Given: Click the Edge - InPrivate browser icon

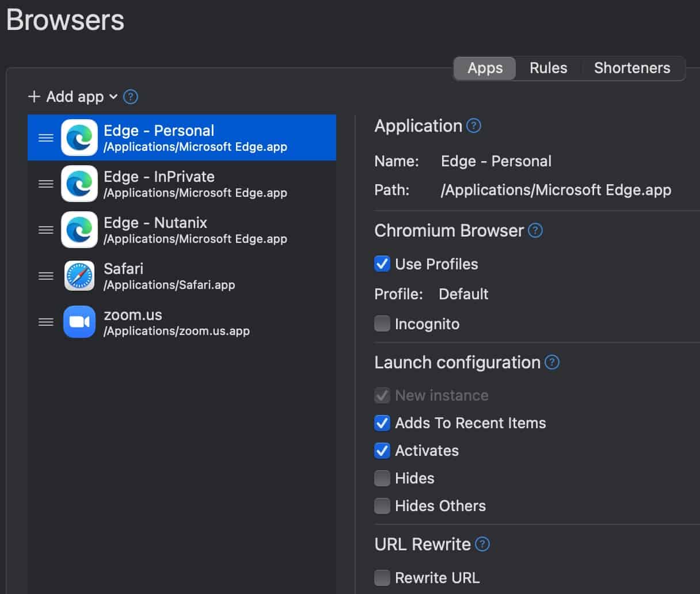Looking at the screenshot, I should coord(79,184).
